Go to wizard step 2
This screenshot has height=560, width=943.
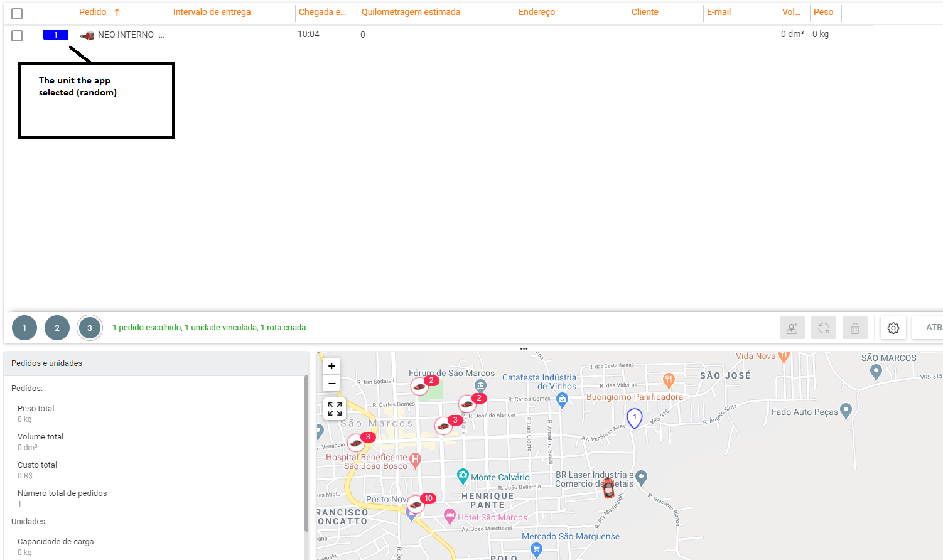tap(57, 328)
